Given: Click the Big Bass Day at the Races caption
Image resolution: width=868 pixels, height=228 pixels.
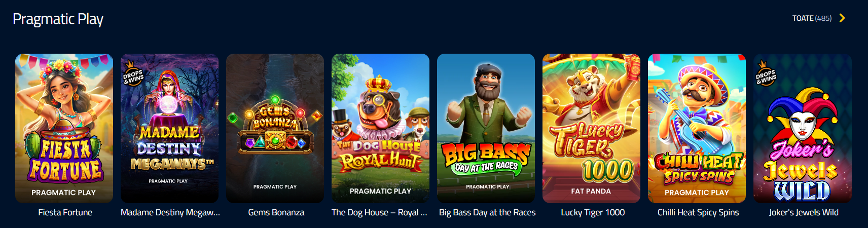Looking at the screenshot, I should [487, 212].
